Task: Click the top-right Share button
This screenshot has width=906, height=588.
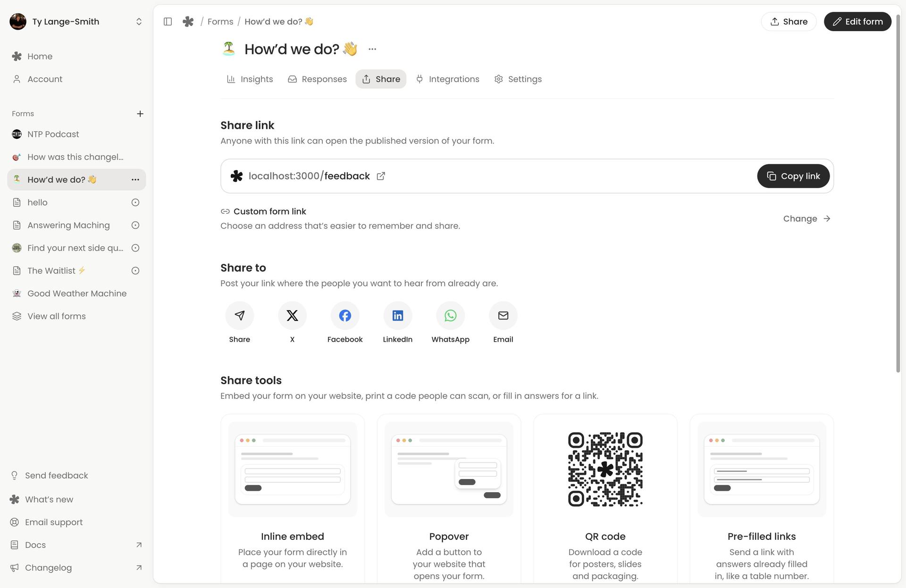Action: (x=789, y=22)
